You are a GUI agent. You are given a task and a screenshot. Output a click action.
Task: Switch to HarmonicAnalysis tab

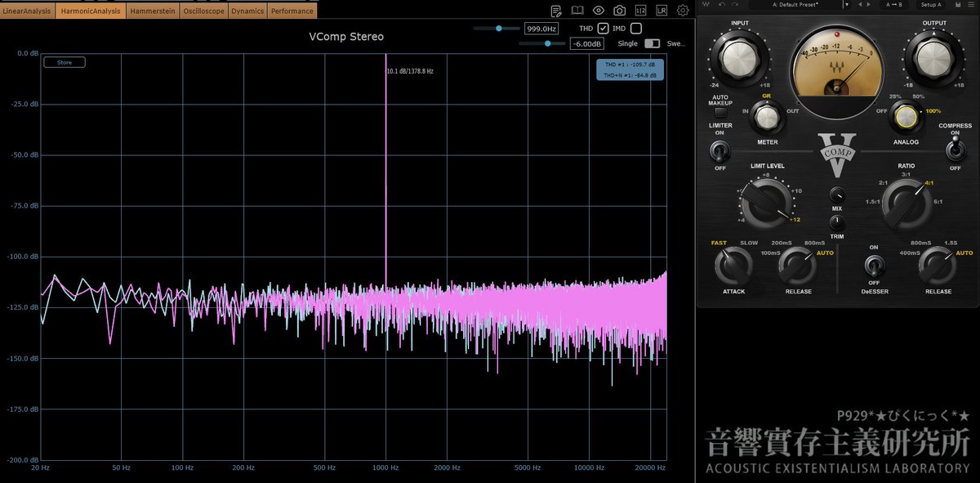(91, 11)
